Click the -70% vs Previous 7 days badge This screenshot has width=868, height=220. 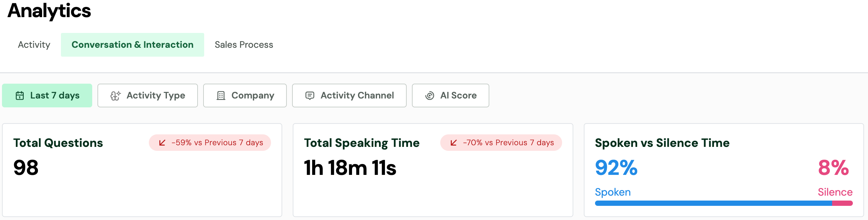[x=501, y=143]
